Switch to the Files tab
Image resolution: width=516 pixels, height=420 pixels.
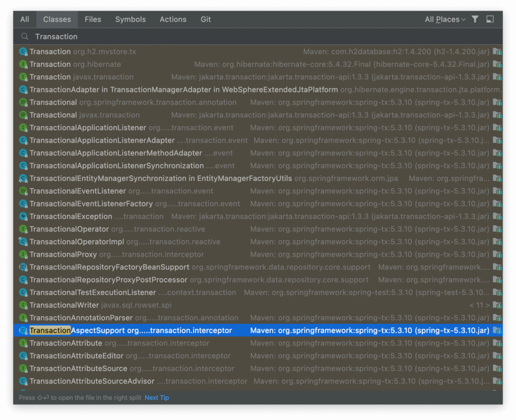point(93,19)
